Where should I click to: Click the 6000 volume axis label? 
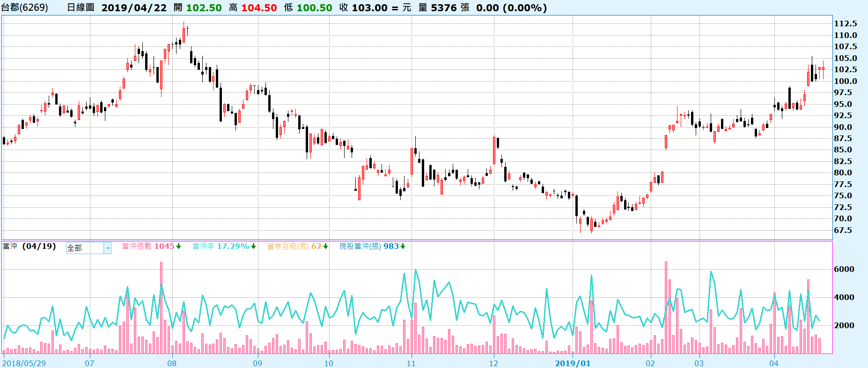pos(844,269)
